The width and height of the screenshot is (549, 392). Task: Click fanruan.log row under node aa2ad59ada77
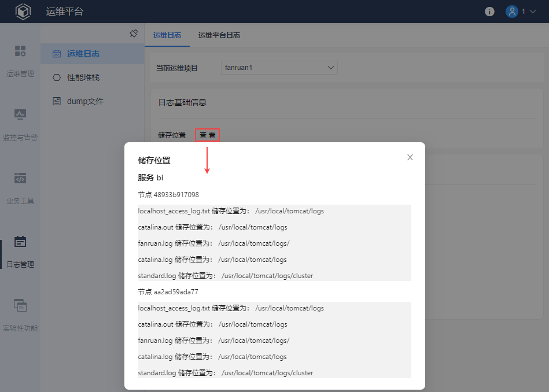pos(274,341)
